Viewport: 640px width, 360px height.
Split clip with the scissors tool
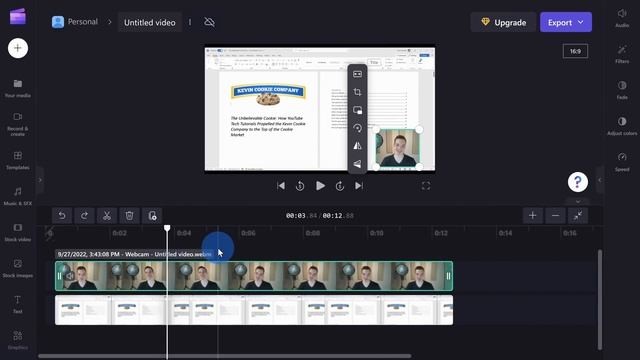click(x=107, y=216)
